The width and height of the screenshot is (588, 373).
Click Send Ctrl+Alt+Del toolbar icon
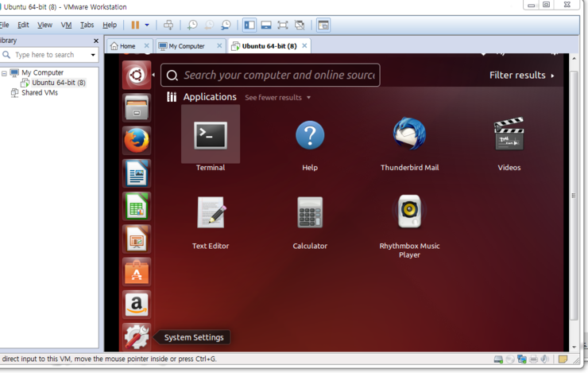click(168, 25)
